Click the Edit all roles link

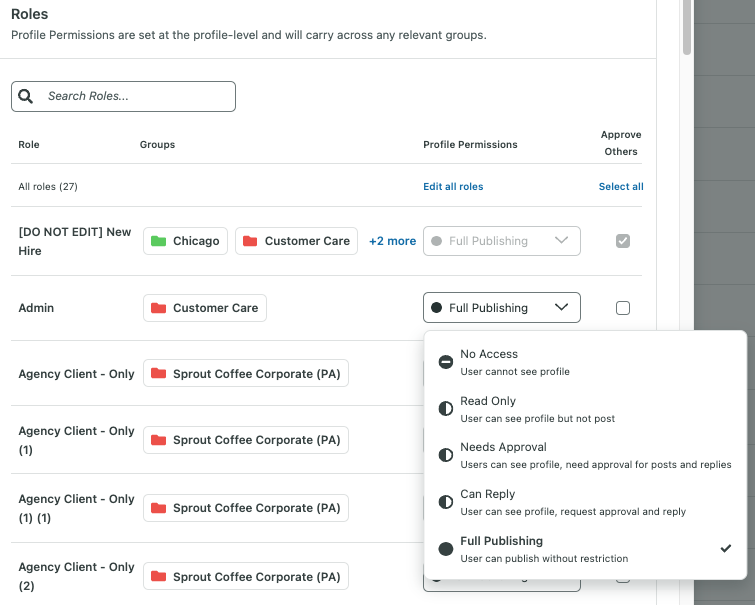pyautogui.click(x=453, y=186)
